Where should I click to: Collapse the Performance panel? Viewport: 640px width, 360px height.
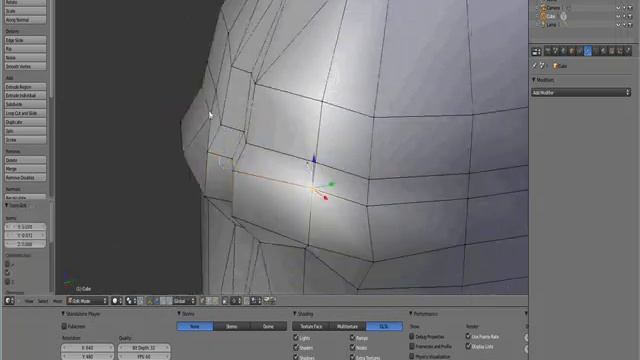point(410,314)
